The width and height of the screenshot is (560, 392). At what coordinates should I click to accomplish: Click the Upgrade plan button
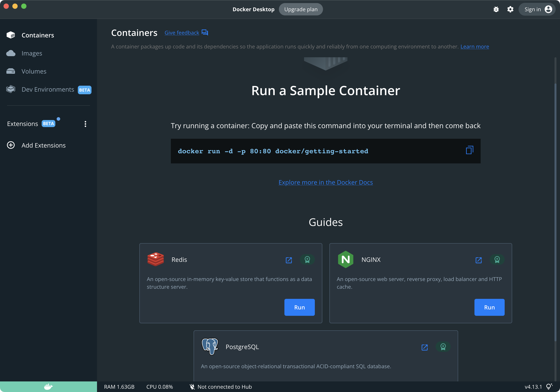tap(301, 9)
